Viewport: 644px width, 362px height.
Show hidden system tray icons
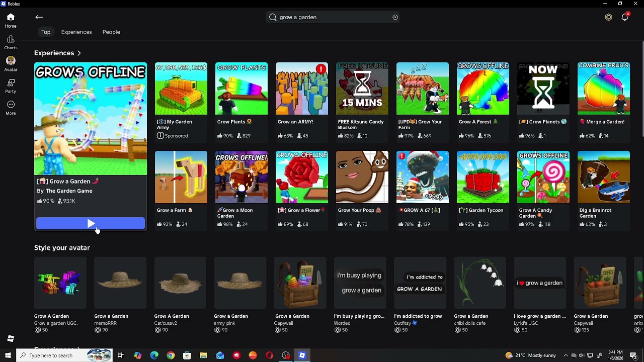pyautogui.click(x=566, y=355)
